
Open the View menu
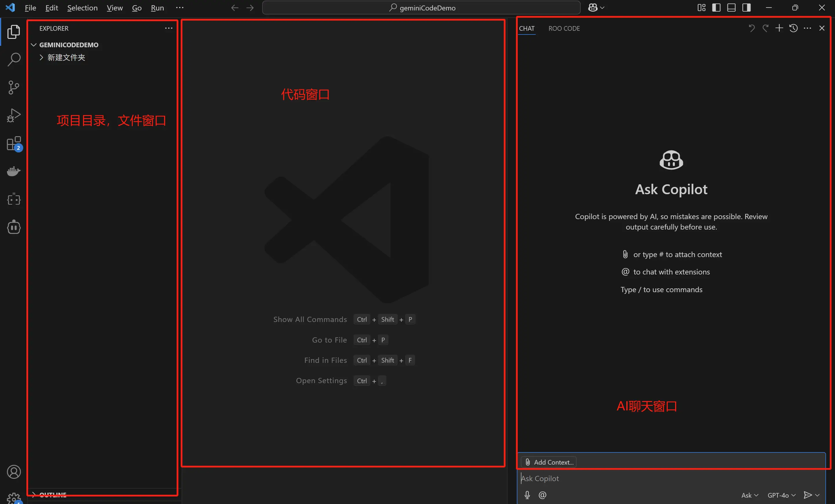(x=115, y=8)
